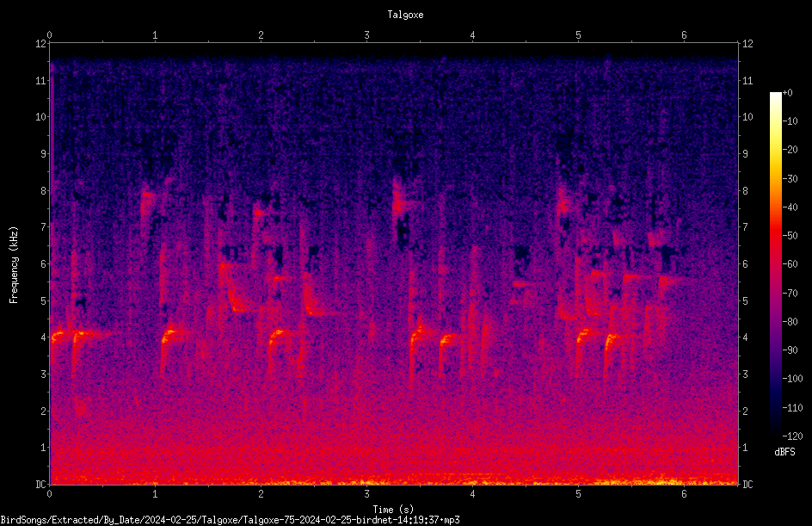Image resolution: width=812 pixels, height=526 pixels.
Task: Click the dBFS label under color bar
Action: pos(784,452)
